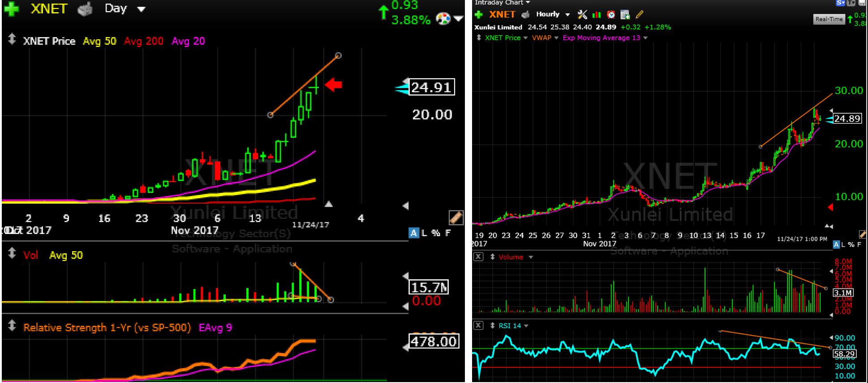
Task: Click the 478.00 relative strength value box
Action: click(433, 342)
